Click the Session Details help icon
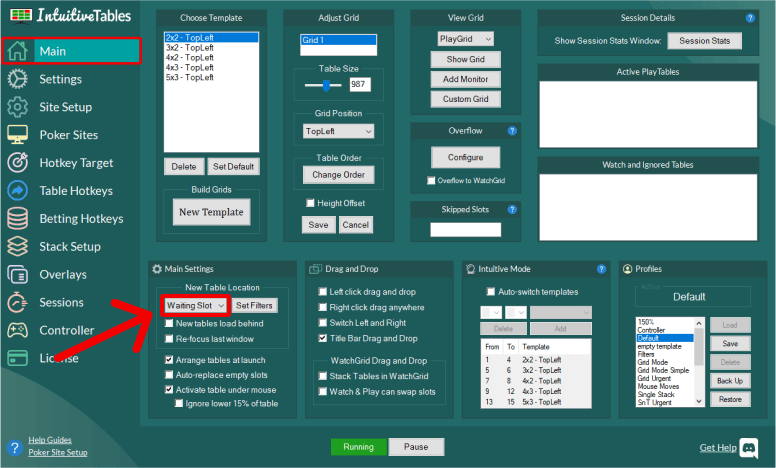 click(750, 18)
